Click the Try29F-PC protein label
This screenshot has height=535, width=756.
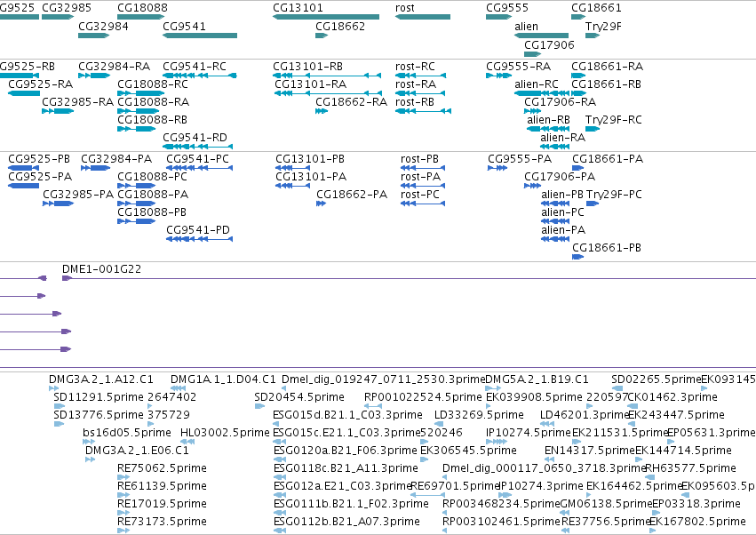tap(614, 195)
